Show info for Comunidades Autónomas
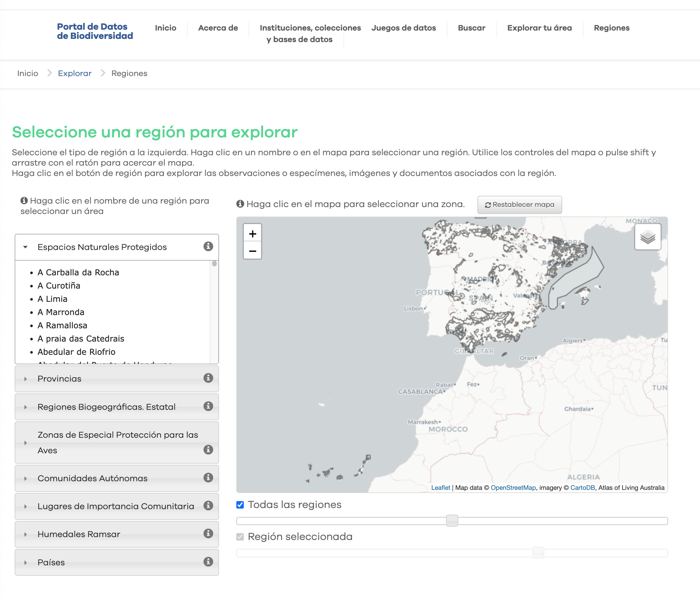 coord(208,478)
